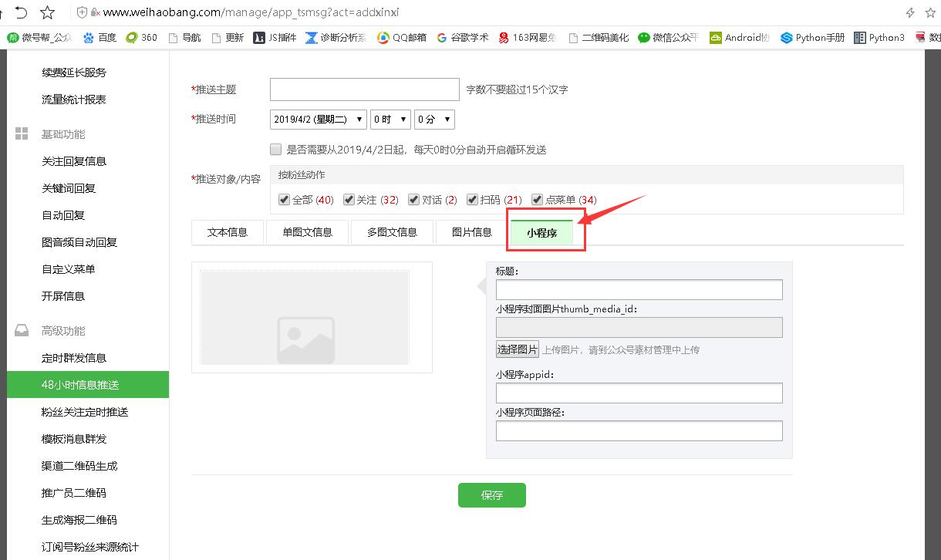
Task: Open the QQ邮箱 bookmark
Action: (402, 37)
